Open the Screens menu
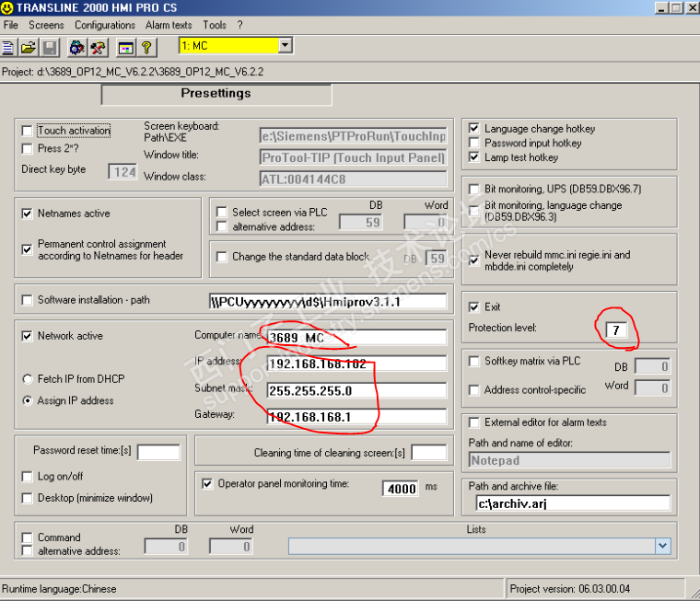This screenshot has height=601, width=700. tap(46, 25)
